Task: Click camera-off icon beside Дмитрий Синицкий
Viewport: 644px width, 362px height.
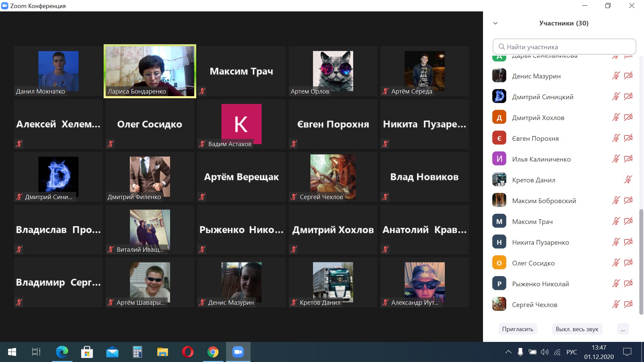Action: tap(628, 97)
